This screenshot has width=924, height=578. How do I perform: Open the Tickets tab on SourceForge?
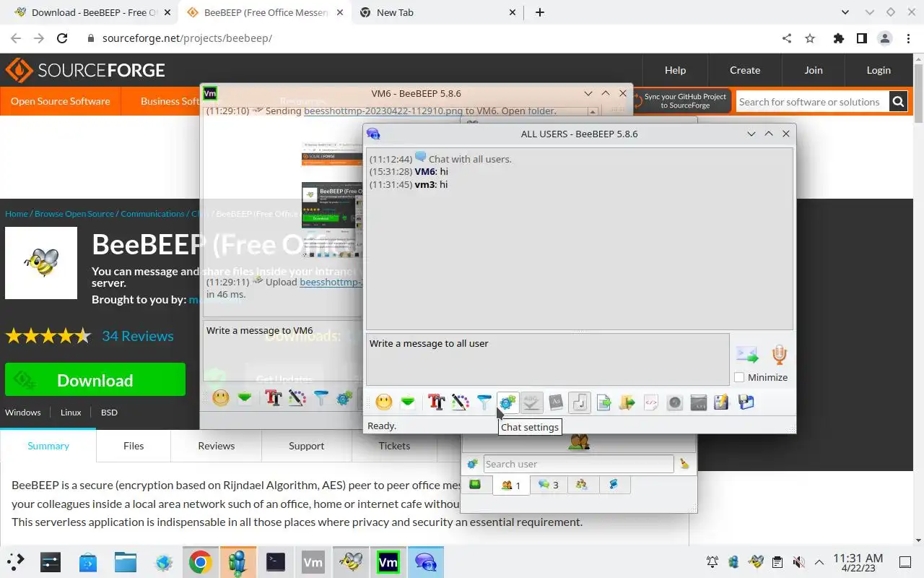coord(394,446)
